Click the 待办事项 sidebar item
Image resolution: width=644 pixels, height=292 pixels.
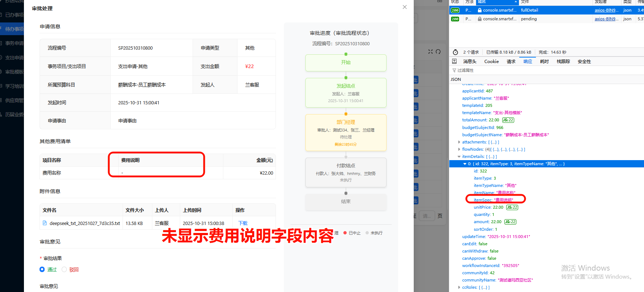pos(12,29)
